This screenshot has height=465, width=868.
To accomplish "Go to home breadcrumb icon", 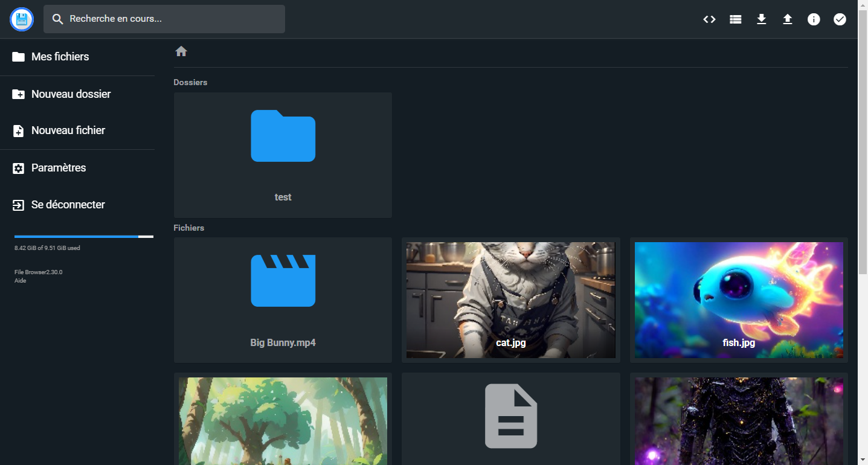I will tap(181, 51).
